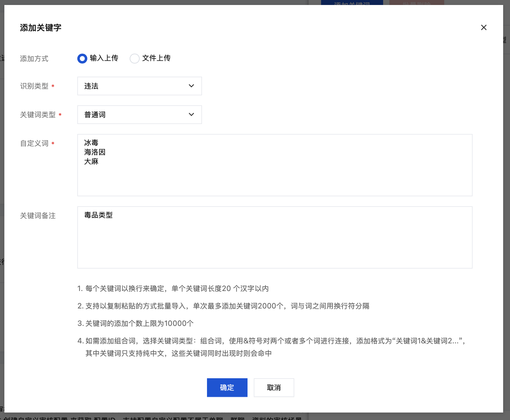Close the 添加关键字 dialog with X icon
This screenshot has height=420, width=510.
point(484,27)
